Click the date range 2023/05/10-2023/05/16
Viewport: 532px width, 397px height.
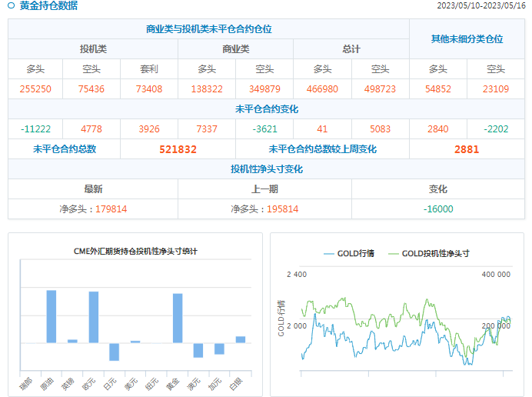pyautogui.click(x=480, y=6)
